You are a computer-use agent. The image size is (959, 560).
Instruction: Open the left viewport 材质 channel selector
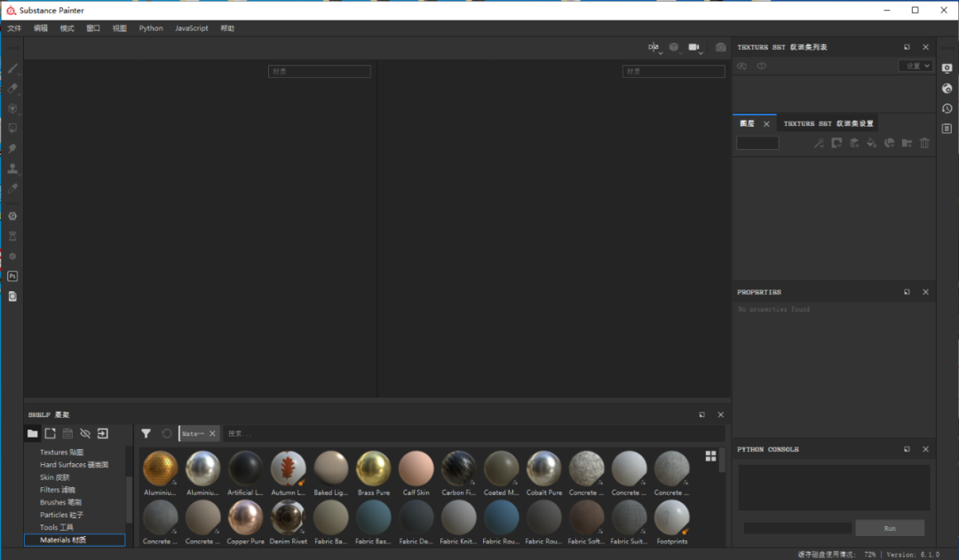click(x=320, y=72)
